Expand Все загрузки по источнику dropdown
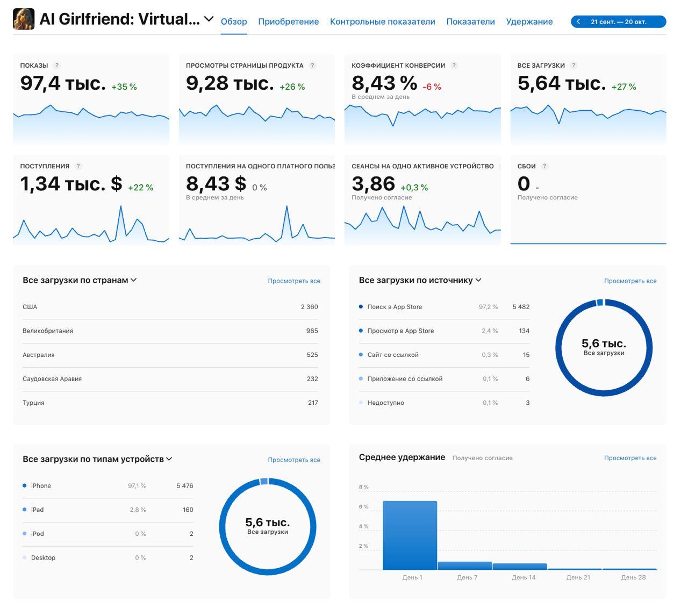Viewport: 688px width, 616px height. point(478,280)
